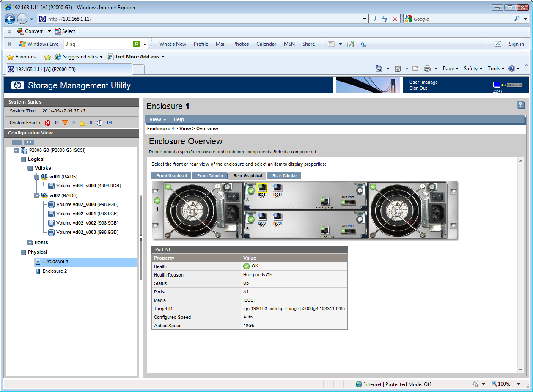Viewport: 533px width, 392px height.
Task: Open the Page menu dropdown
Action: click(x=451, y=69)
